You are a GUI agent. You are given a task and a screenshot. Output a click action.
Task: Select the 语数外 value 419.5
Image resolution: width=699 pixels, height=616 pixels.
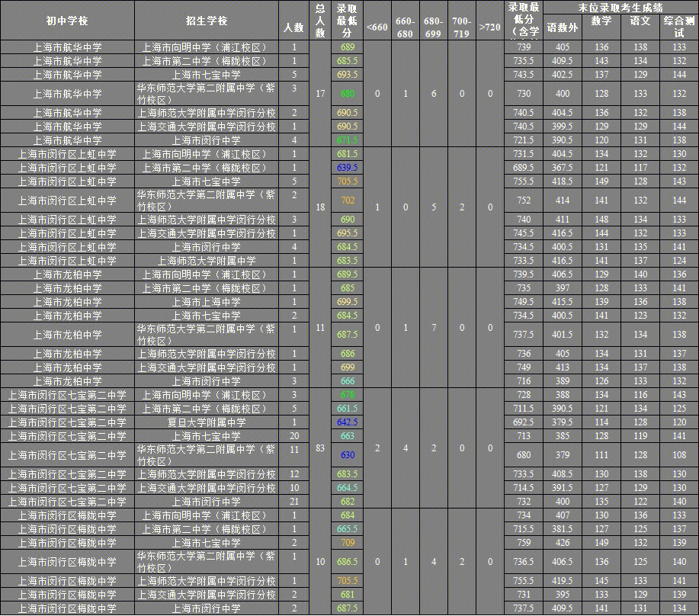pyautogui.click(x=562, y=581)
